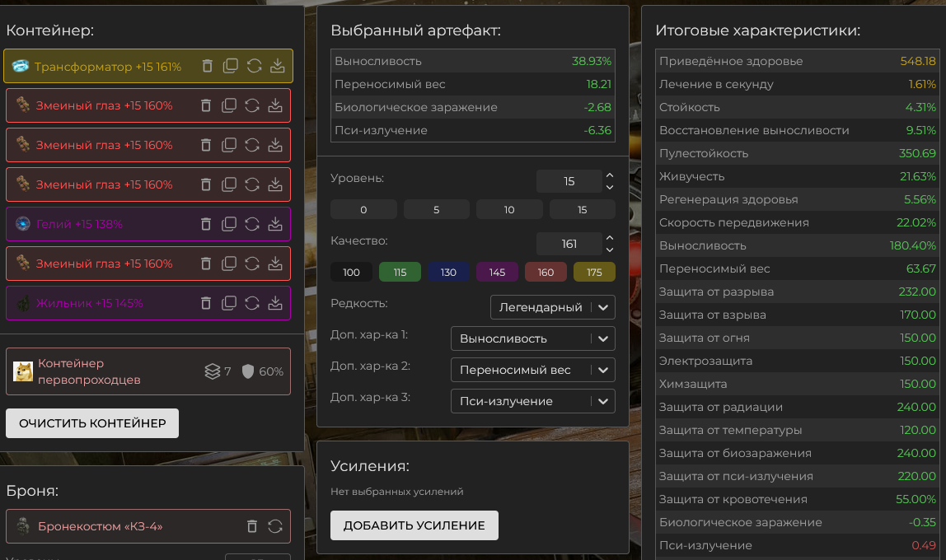Open Доп. хар-ка 1 dropdown showing Выносливость
Image resolution: width=946 pixels, height=560 pixels.
tap(532, 338)
